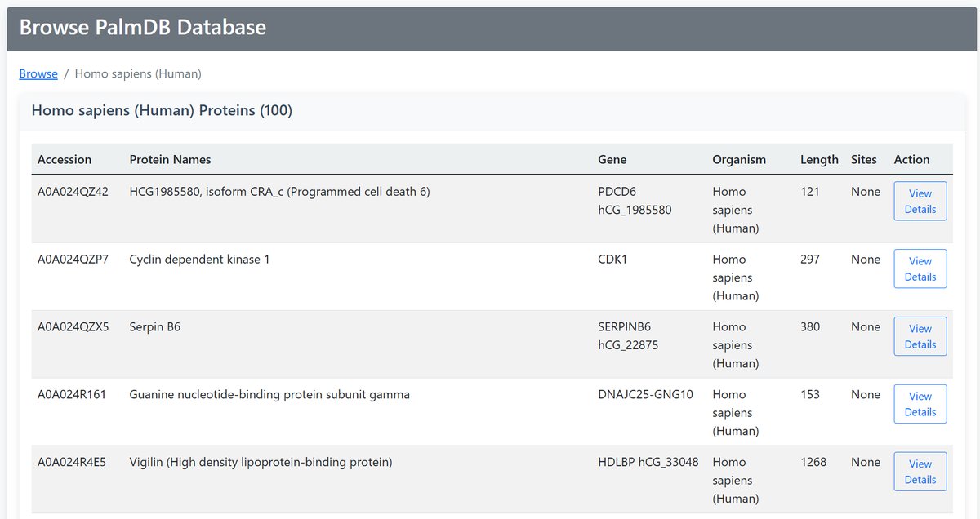Image resolution: width=980 pixels, height=519 pixels.
Task: Click the Gene column header
Action: click(612, 159)
